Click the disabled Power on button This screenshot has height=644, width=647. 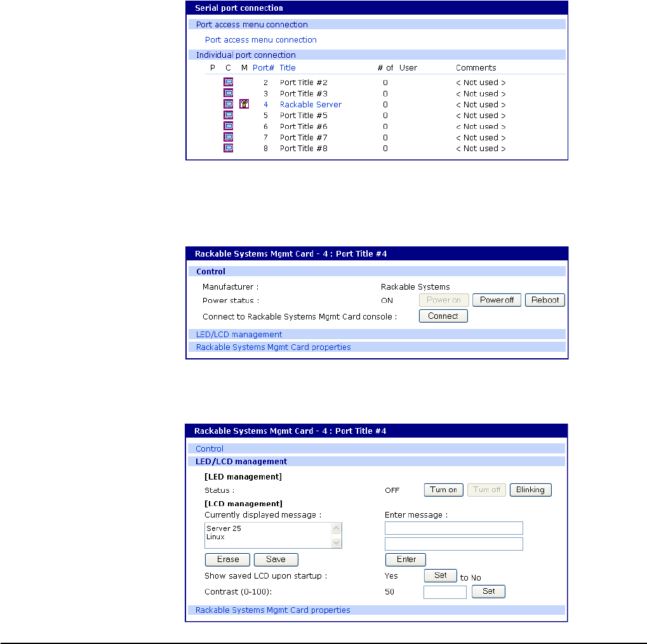(444, 300)
